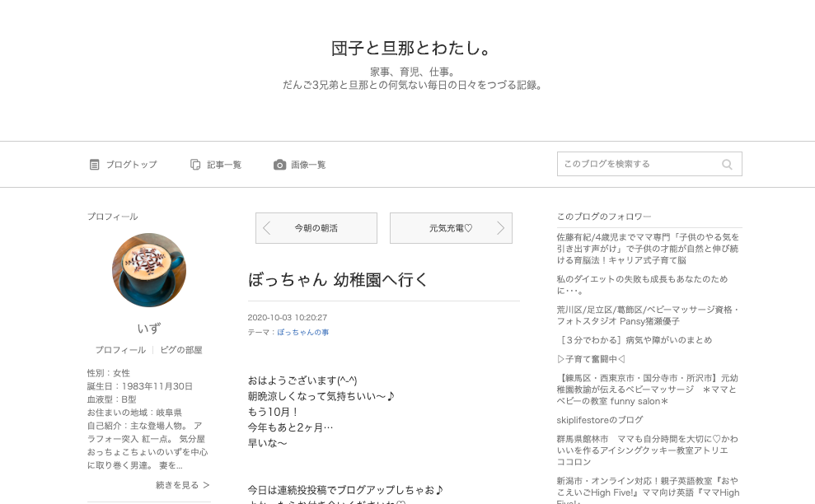Screen dimensions: 815x504
Task: Click the camera icon for 画像一覧
Action: click(279, 165)
